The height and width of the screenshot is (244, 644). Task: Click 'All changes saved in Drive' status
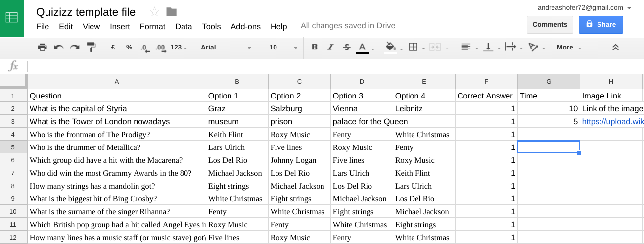click(x=348, y=26)
